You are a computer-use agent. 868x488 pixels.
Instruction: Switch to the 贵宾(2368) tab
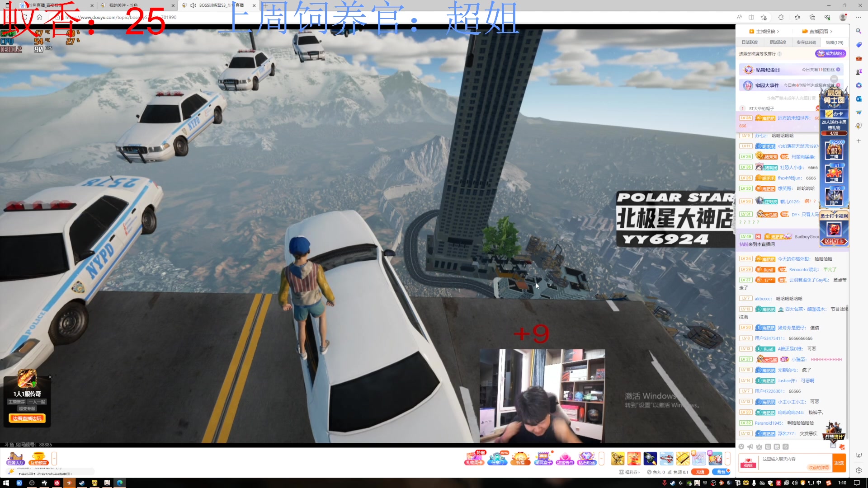click(x=806, y=42)
